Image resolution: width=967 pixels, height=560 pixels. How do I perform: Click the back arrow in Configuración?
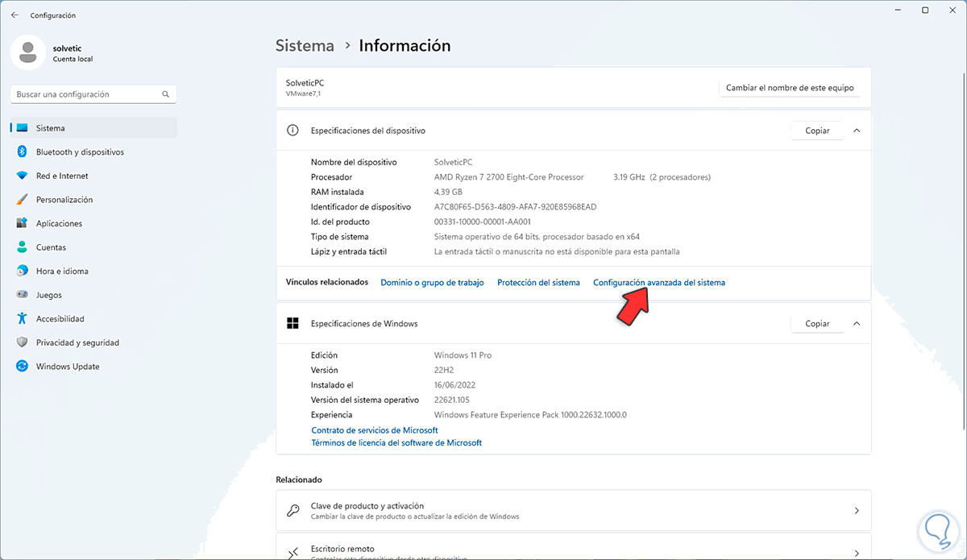(x=15, y=15)
